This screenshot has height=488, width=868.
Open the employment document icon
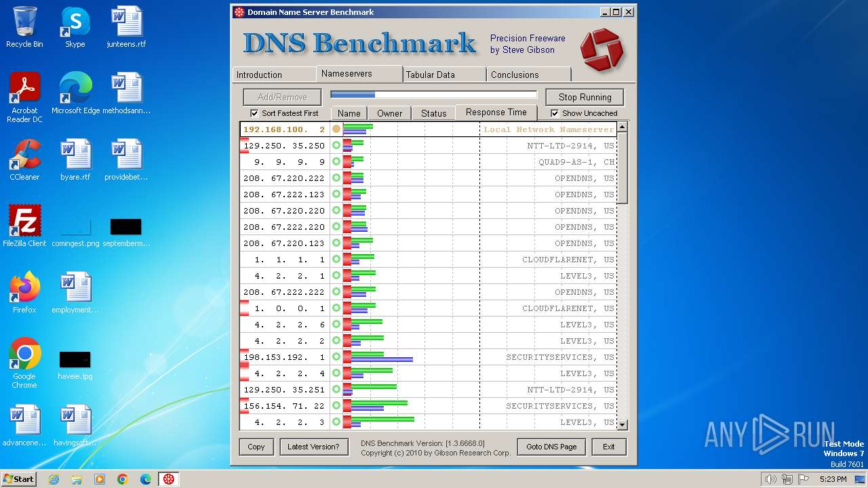pyautogui.click(x=75, y=293)
